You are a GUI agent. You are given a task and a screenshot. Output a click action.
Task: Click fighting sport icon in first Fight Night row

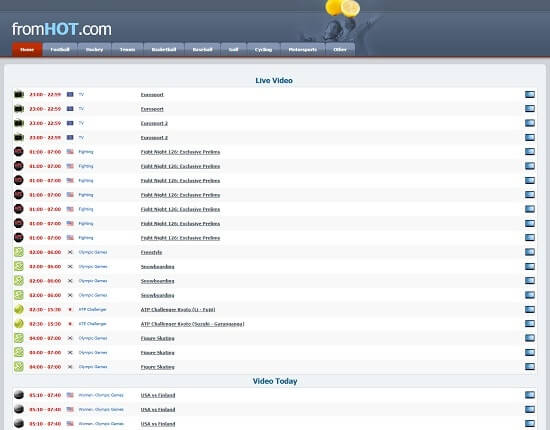(19, 152)
